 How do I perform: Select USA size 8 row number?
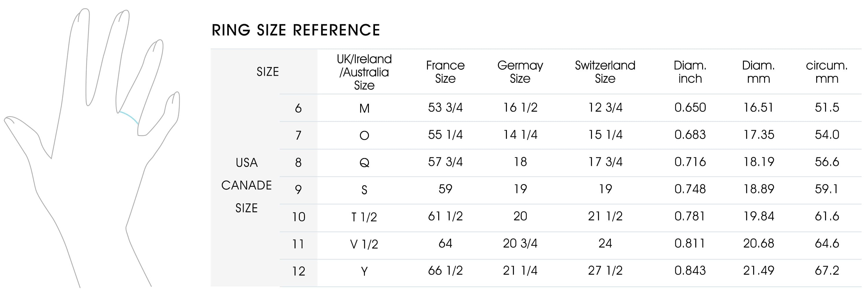(x=298, y=163)
